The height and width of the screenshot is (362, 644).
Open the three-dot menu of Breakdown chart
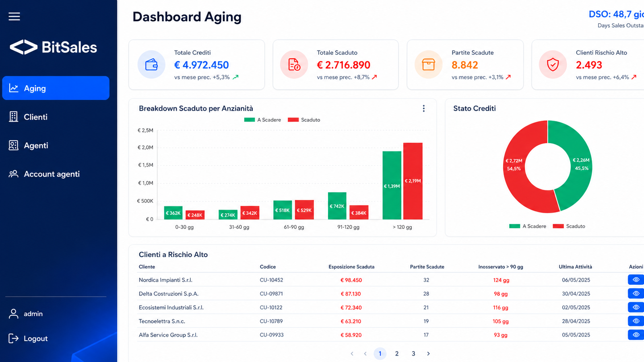pyautogui.click(x=423, y=109)
